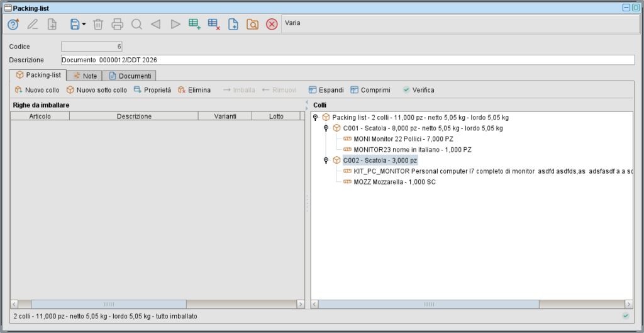The image size is (644, 333).
Task: Open the save dropdown arrow
Action: pyautogui.click(x=84, y=25)
